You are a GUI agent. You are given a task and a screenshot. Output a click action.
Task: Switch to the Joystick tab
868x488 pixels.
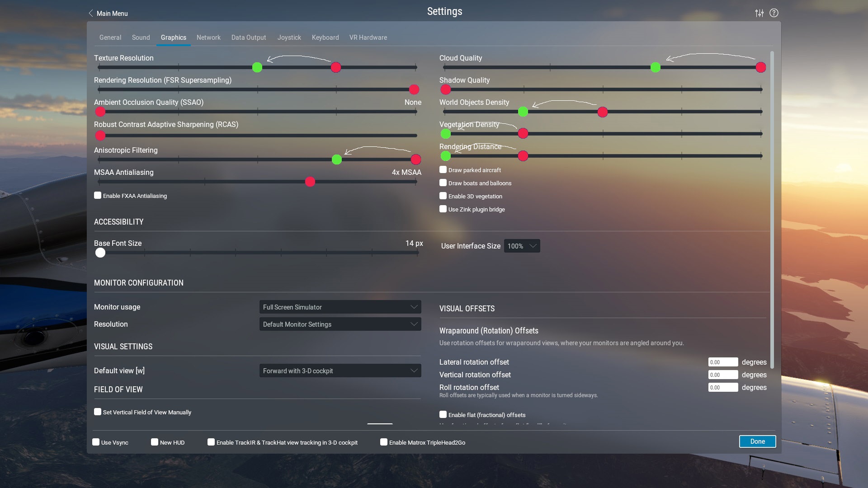pyautogui.click(x=289, y=38)
